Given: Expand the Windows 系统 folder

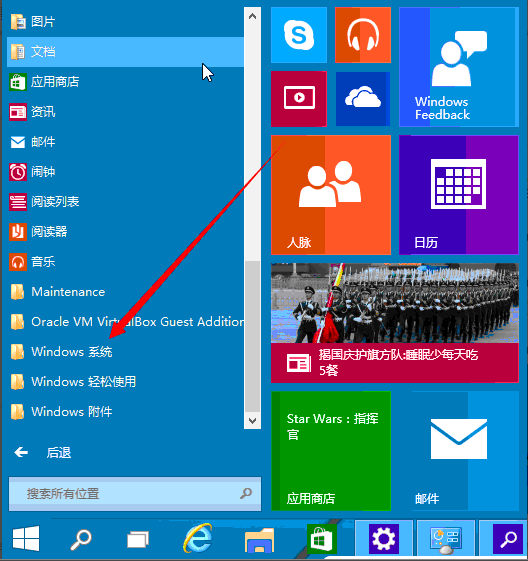Looking at the screenshot, I should click(x=125, y=352).
